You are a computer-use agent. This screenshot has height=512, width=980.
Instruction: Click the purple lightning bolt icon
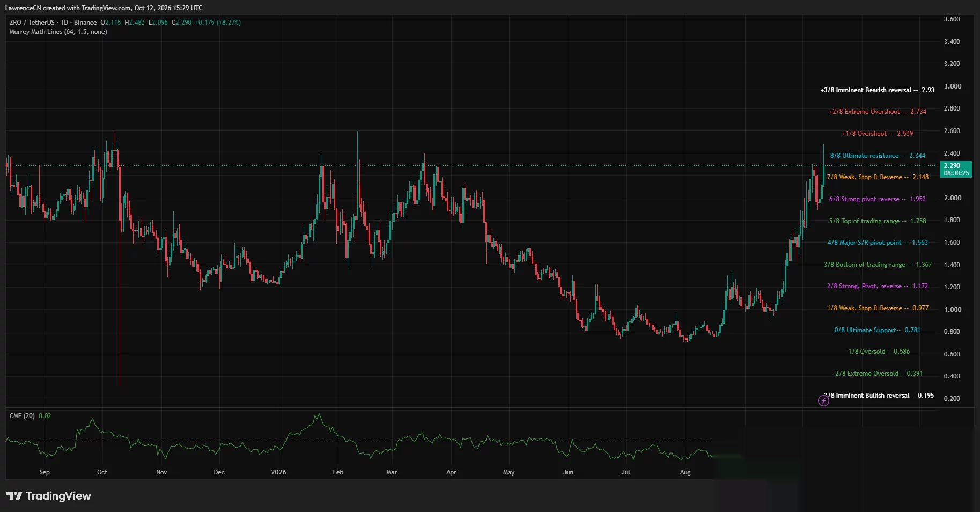(823, 400)
